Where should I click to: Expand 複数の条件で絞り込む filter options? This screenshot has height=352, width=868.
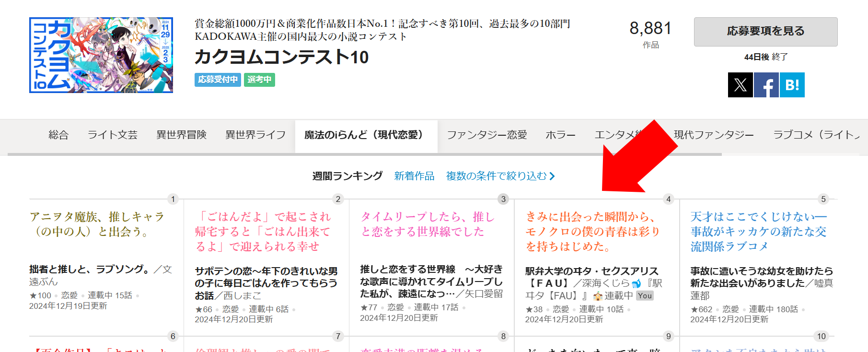click(500, 176)
